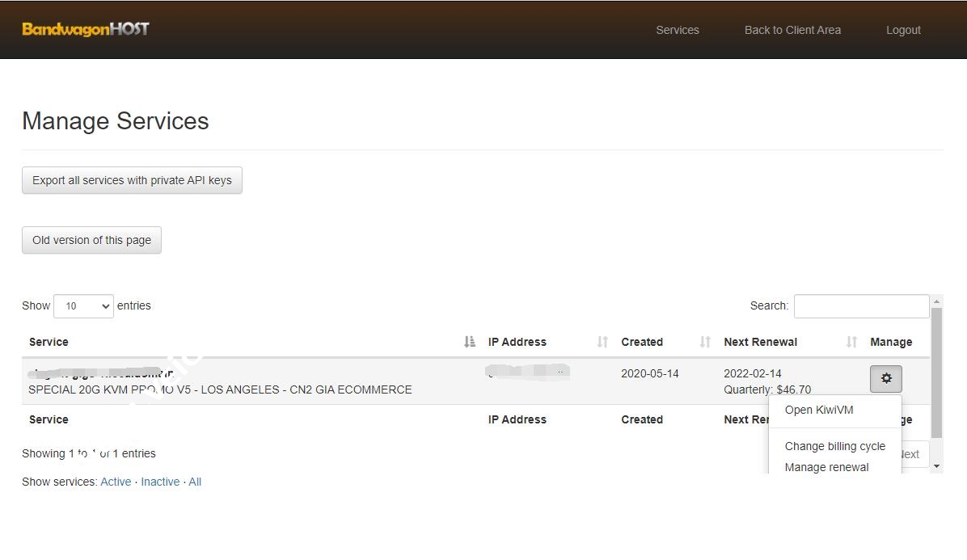The height and width of the screenshot is (560, 967).
Task: Go to Back to Client Area
Action: [x=792, y=30]
